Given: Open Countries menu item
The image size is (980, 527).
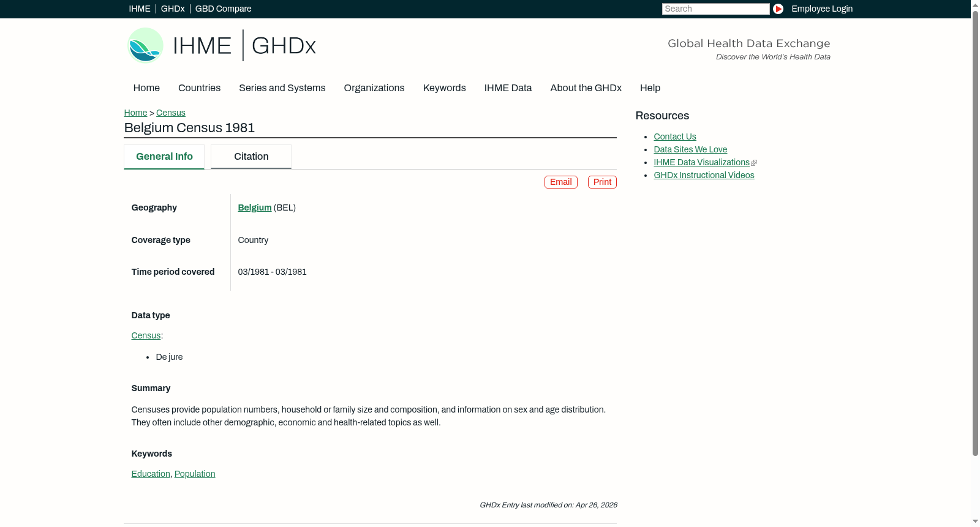Looking at the screenshot, I should (199, 88).
